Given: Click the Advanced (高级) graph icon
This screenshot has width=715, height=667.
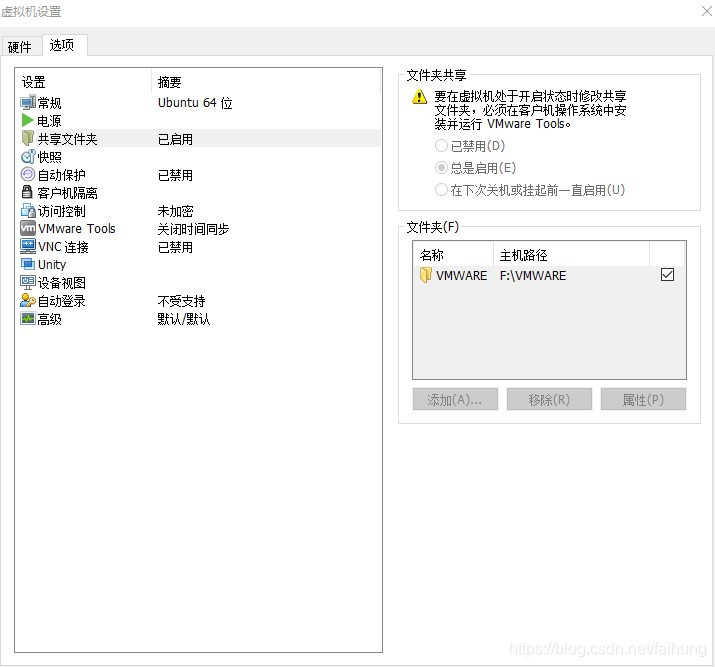Looking at the screenshot, I should click(28, 318).
